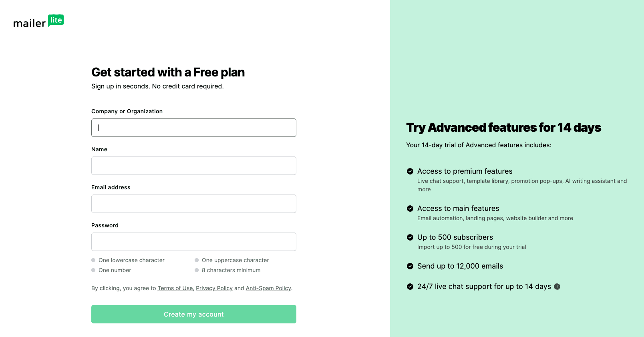644x337 pixels.
Task: Click checkmark icon beside Access to main features
Action: tap(410, 209)
